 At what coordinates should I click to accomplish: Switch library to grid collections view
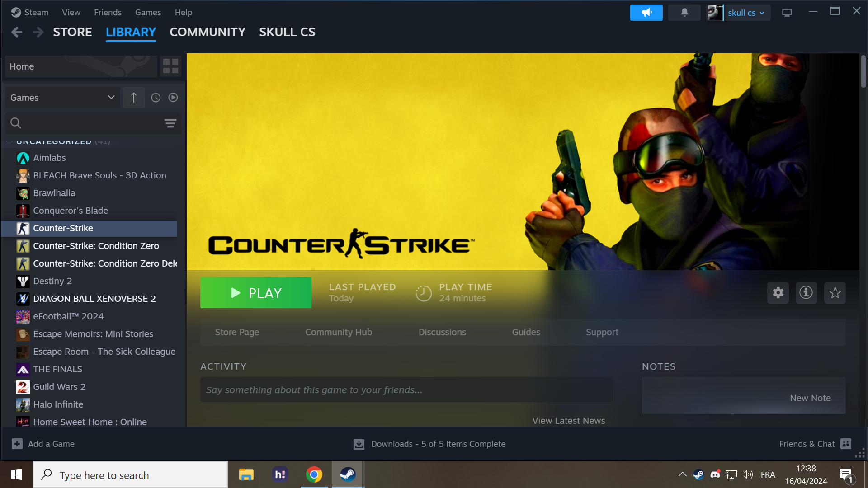pyautogui.click(x=170, y=66)
